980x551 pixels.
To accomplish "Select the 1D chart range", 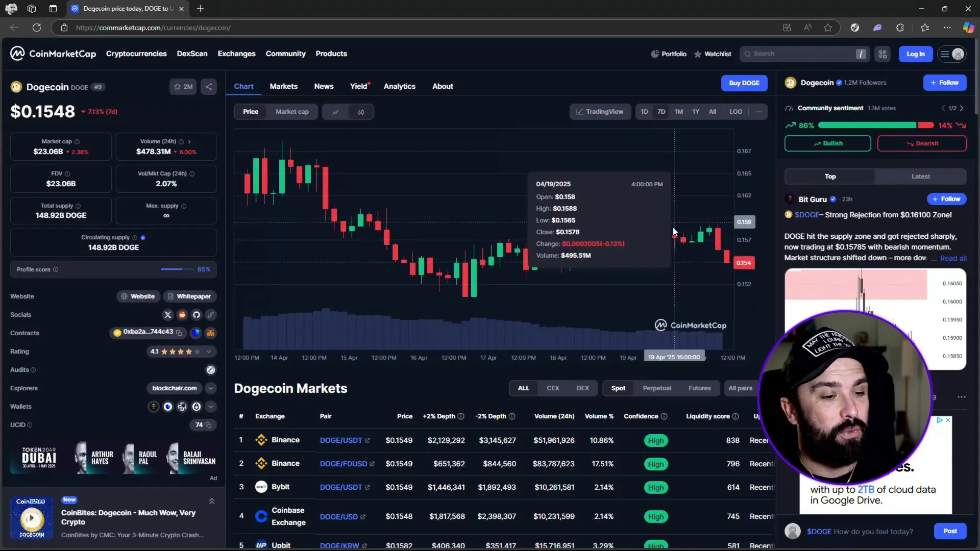I will (644, 112).
